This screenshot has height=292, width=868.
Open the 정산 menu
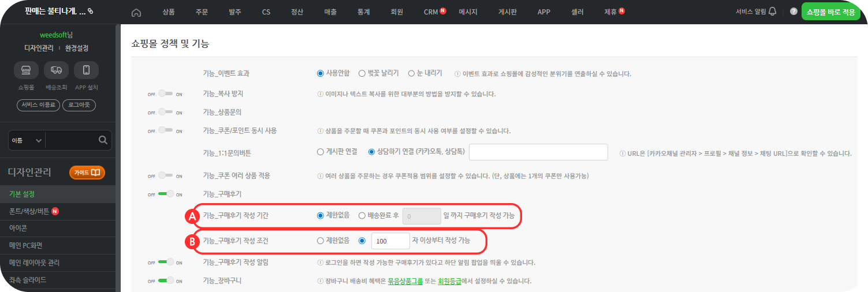click(x=297, y=12)
